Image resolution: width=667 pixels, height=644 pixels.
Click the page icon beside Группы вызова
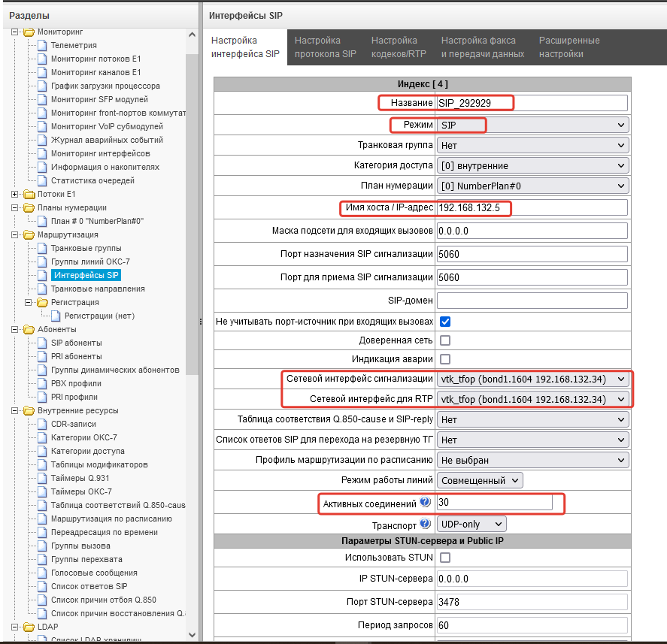coord(42,546)
